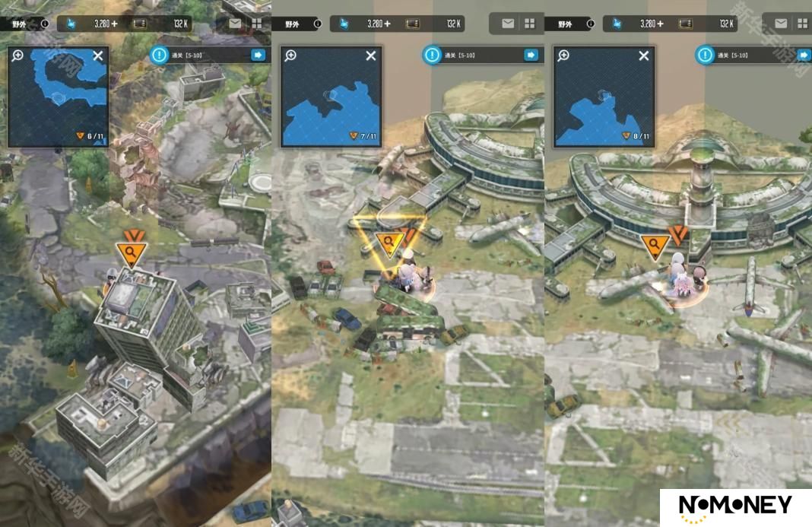Tap orange magnifier search marker in 8/11 screenshot
This screenshot has height=527, width=812.
coord(654,246)
